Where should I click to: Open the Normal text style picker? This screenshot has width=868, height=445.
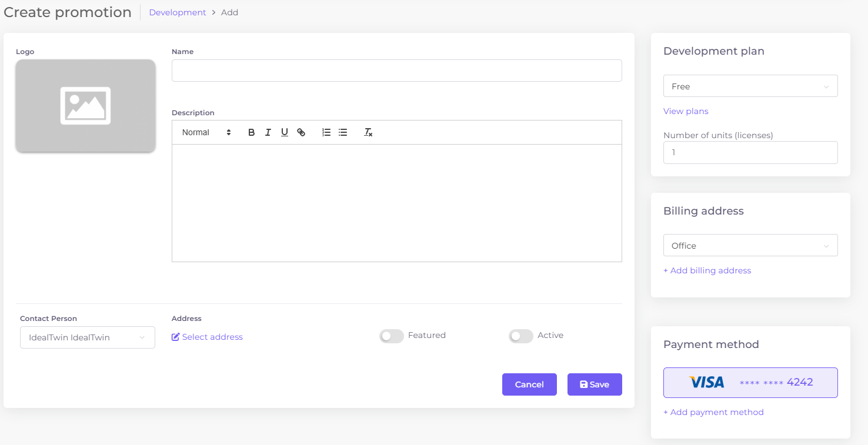point(206,132)
